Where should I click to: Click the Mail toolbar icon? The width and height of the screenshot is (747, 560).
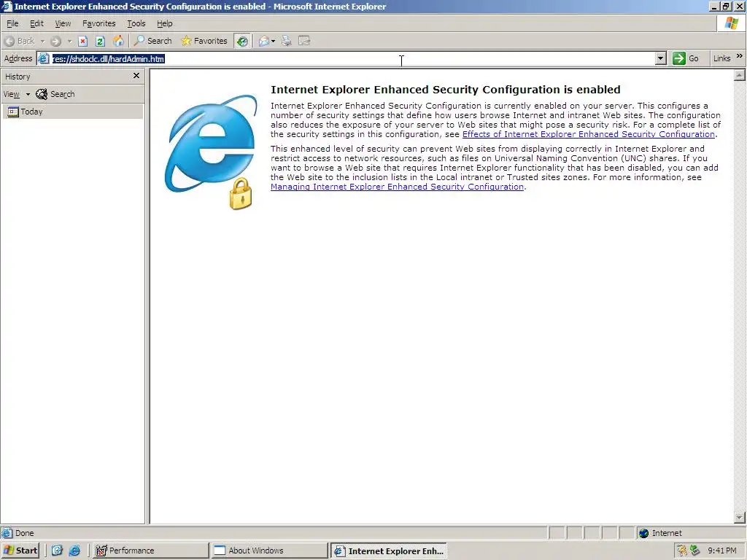click(x=266, y=41)
